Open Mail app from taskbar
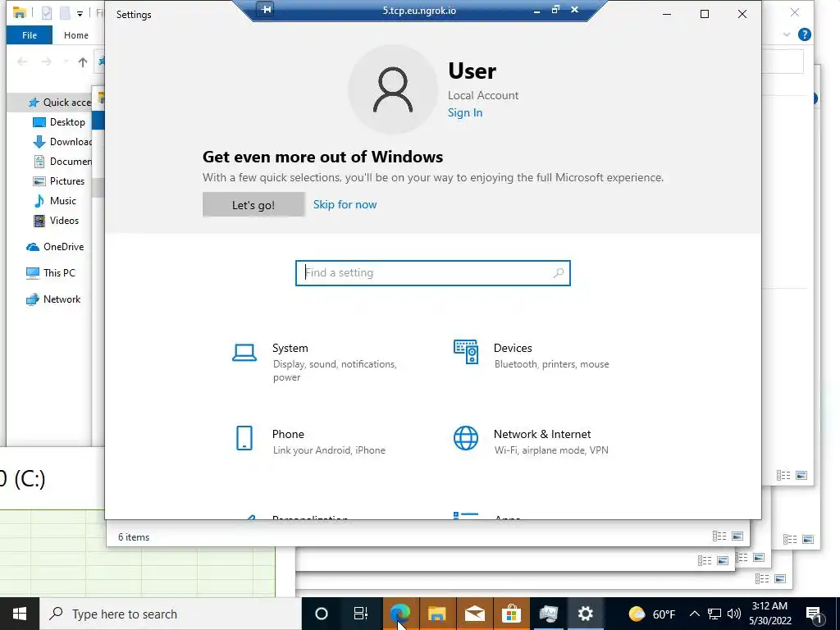Screen dimensions: 840x630 [475, 614]
